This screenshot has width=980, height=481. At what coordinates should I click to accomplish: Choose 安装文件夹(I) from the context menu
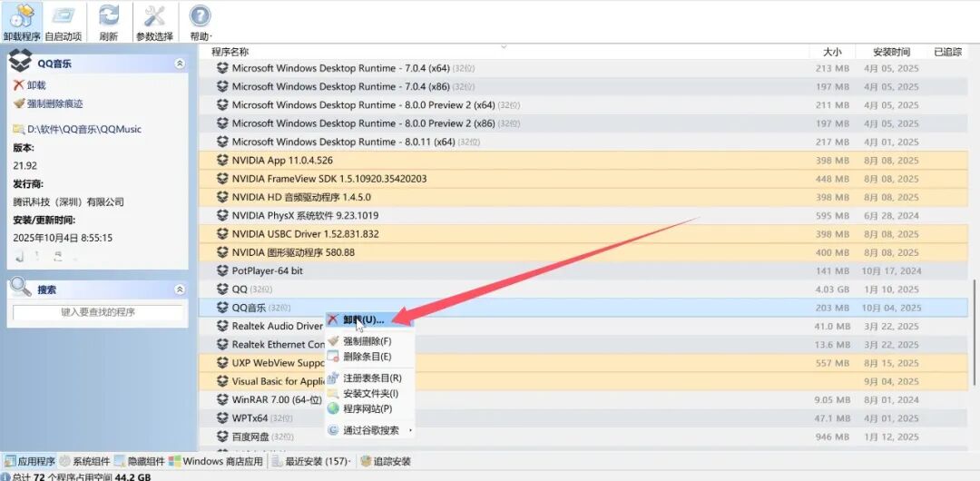coord(369,394)
